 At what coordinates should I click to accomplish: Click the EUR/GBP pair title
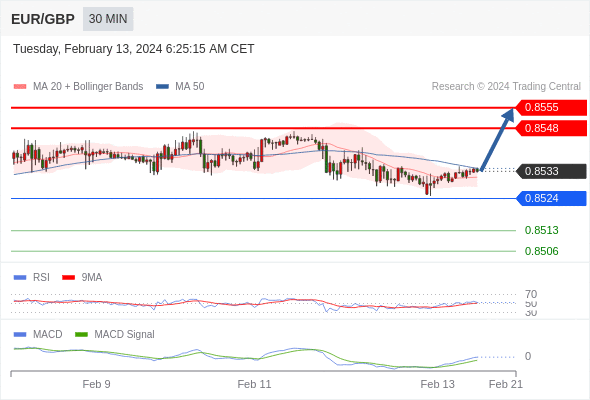point(43,19)
